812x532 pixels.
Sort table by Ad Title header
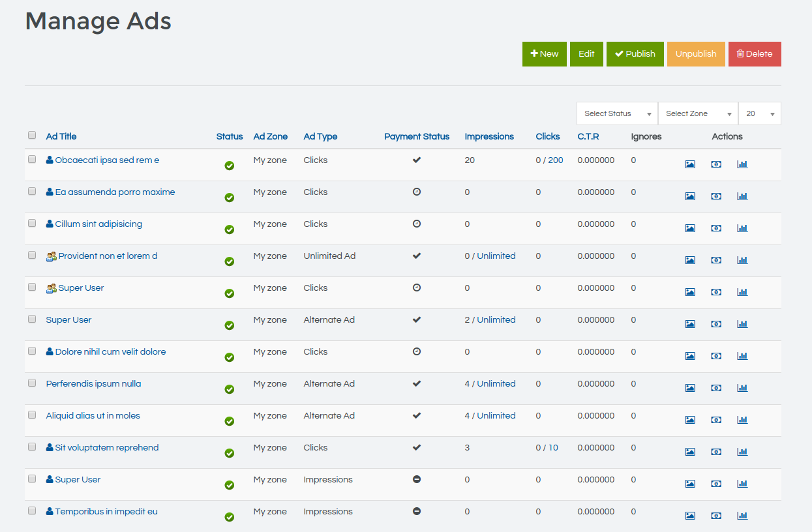pyautogui.click(x=61, y=136)
